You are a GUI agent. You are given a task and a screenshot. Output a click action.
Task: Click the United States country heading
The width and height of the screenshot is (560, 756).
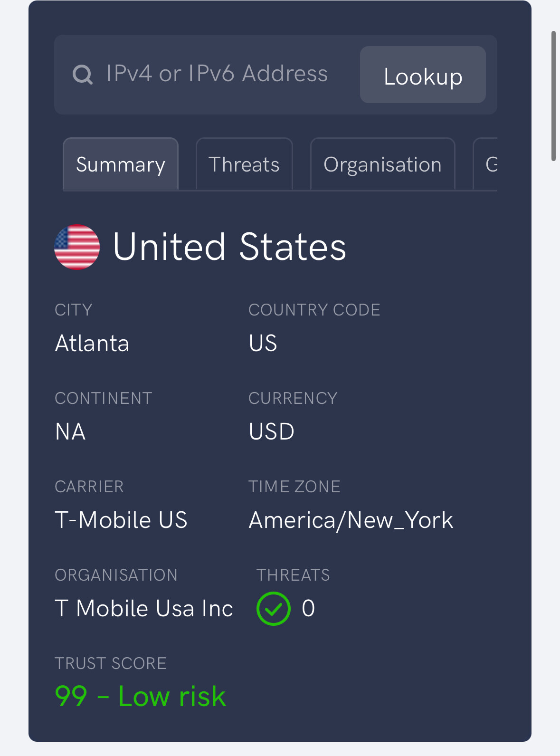[229, 247]
